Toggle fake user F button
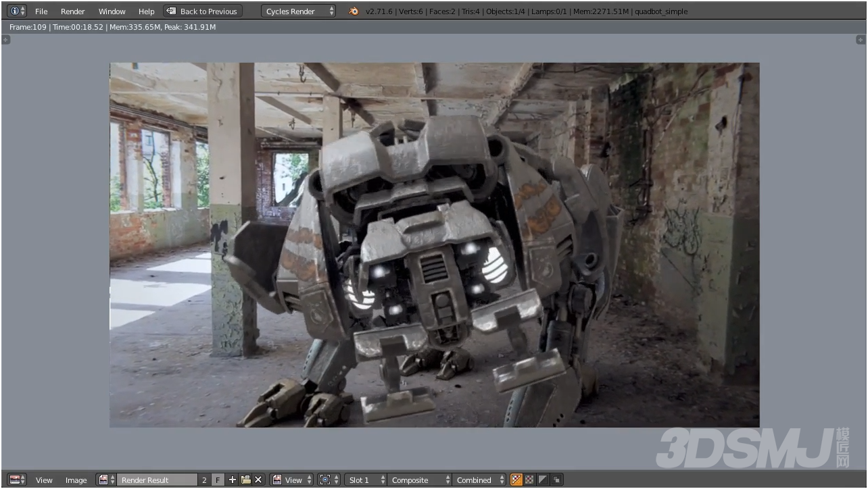 point(218,480)
